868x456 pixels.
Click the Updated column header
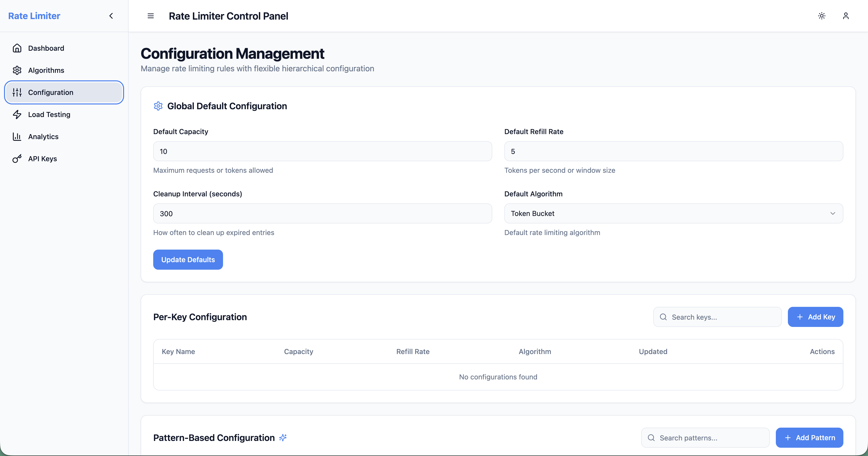coord(653,352)
